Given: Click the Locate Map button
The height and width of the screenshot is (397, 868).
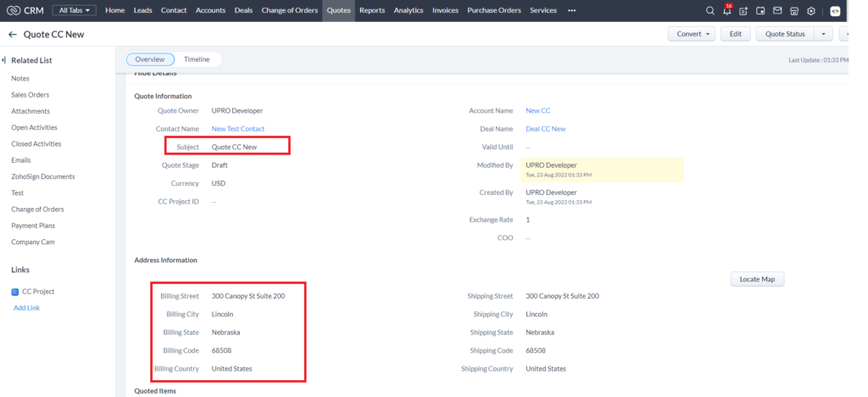Looking at the screenshot, I should click(757, 279).
